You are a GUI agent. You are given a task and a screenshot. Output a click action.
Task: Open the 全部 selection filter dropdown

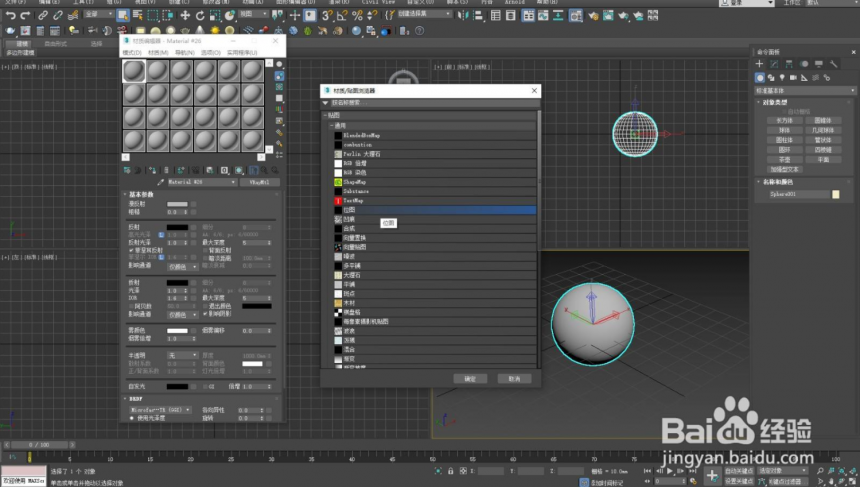coord(99,14)
